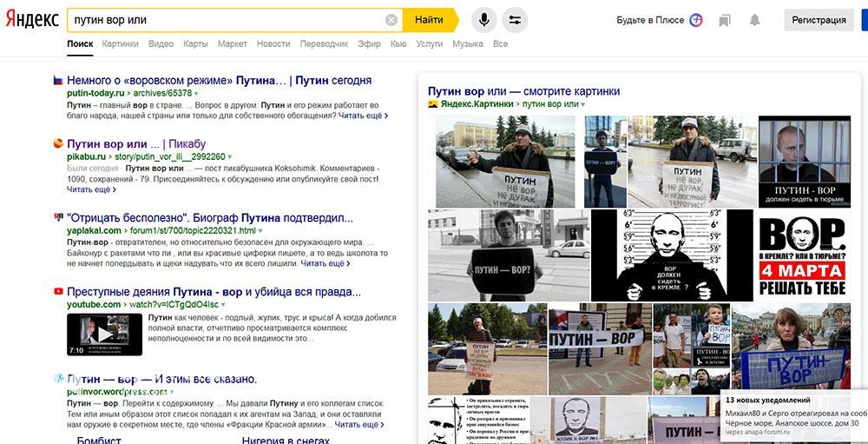Switch to the Маркет tab

[x=233, y=43]
